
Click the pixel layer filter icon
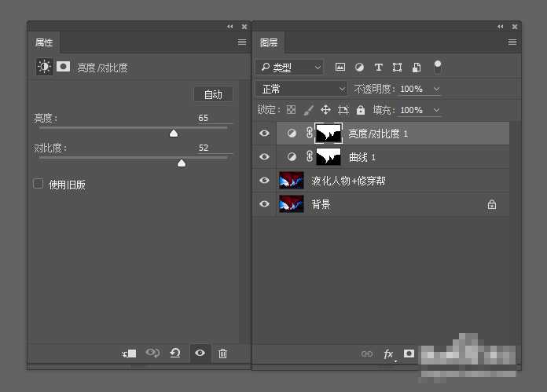(340, 68)
